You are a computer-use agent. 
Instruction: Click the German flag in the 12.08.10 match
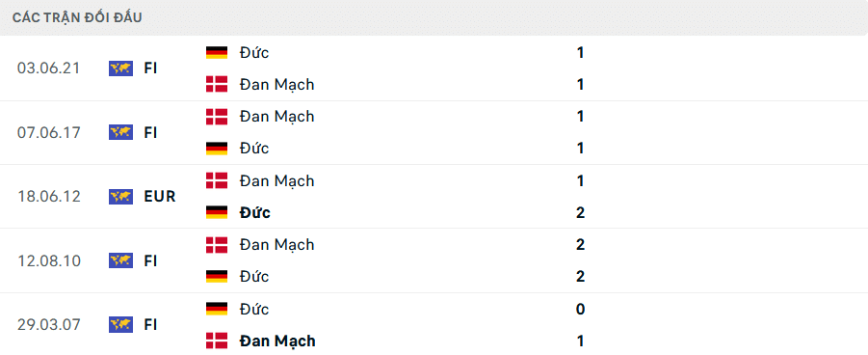(x=217, y=276)
